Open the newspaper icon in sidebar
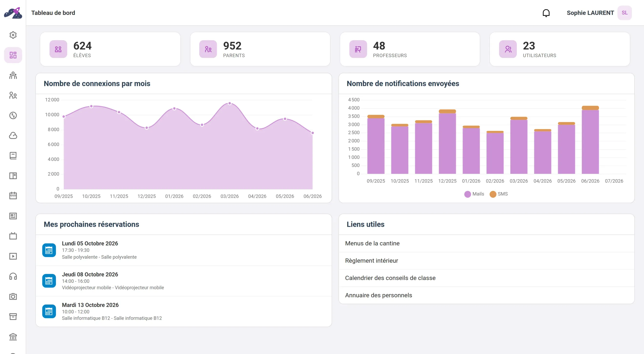Screen dimensions: 644x354 (x=13, y=216)
